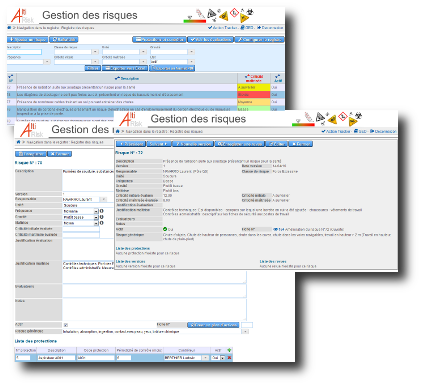Open the Maîtrise dropdown in the edit form
The height and width of the screenshot is (385, 421).
click(x=96, y=223)
